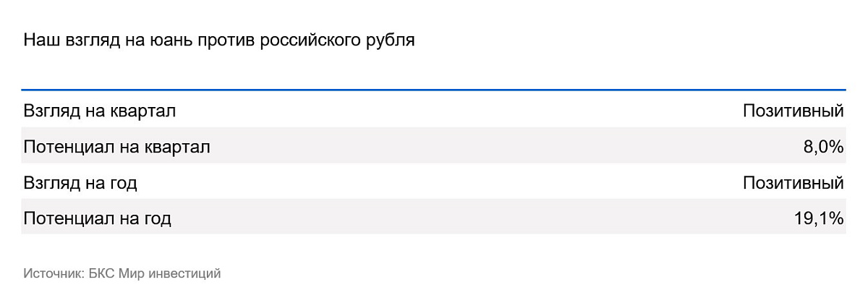The width and height of the screenshot is (868, 303).
Task: Click the word "юань" in the heading
Action: tap(168, 40)
